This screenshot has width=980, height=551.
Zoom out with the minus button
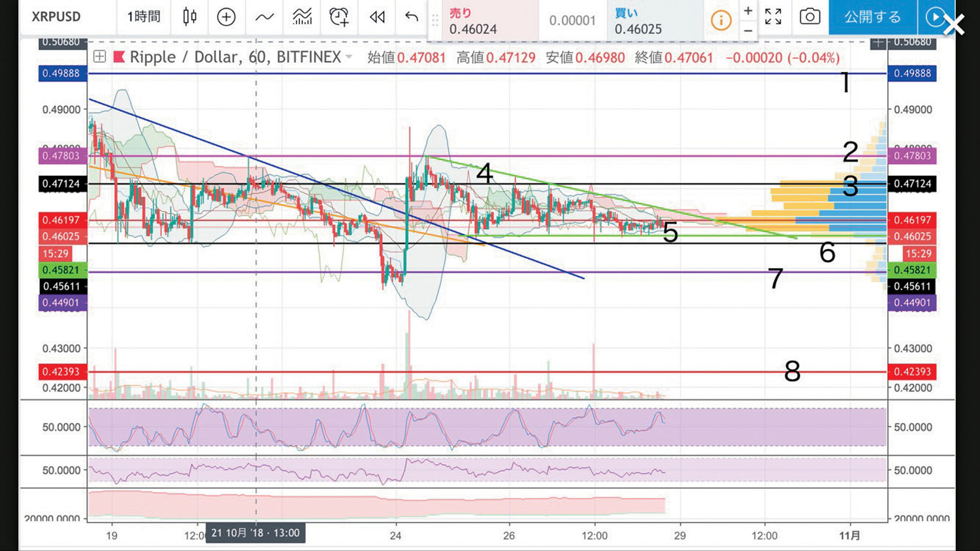tap(748, 30)
